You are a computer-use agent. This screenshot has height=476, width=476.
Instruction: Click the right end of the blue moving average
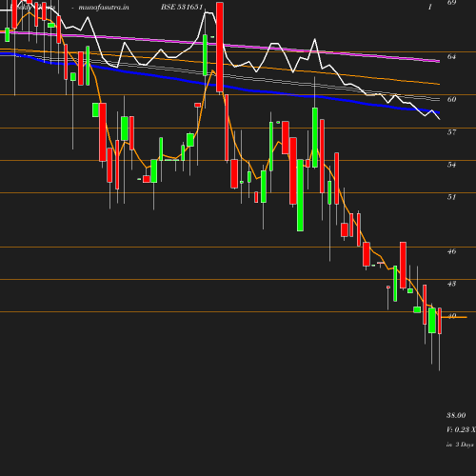439,112
